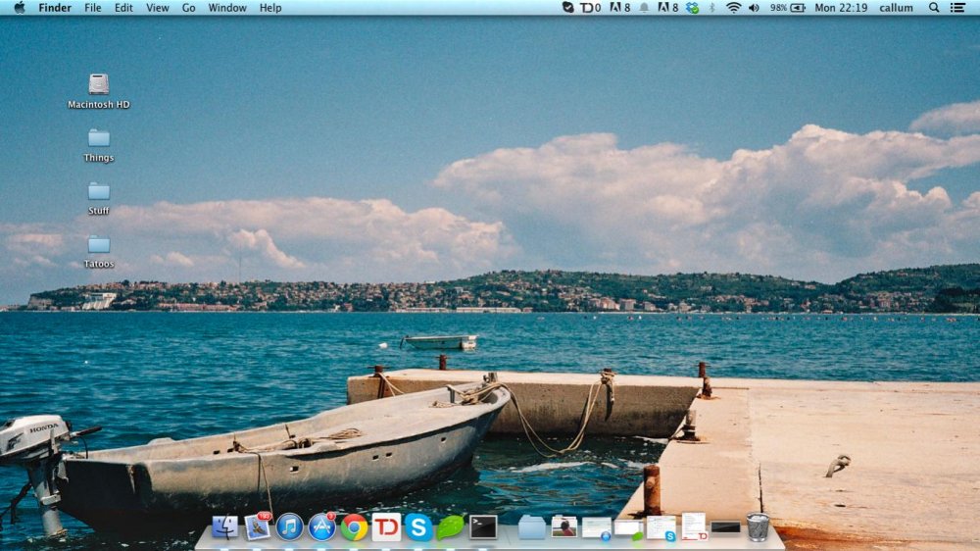Launch Google Chrome from the dock
The width and height of the screenshot is (980, 551).
[354, 527]
